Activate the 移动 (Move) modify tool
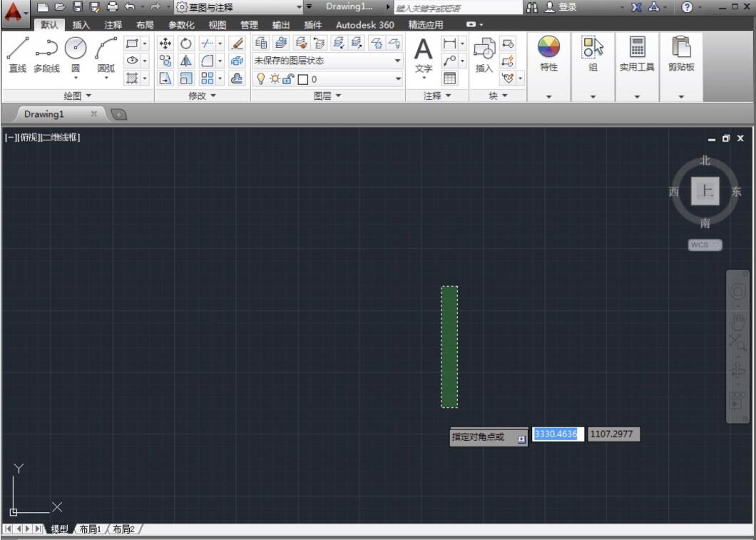756x540 pixels. pyautogui.click(x=165, y=43)
